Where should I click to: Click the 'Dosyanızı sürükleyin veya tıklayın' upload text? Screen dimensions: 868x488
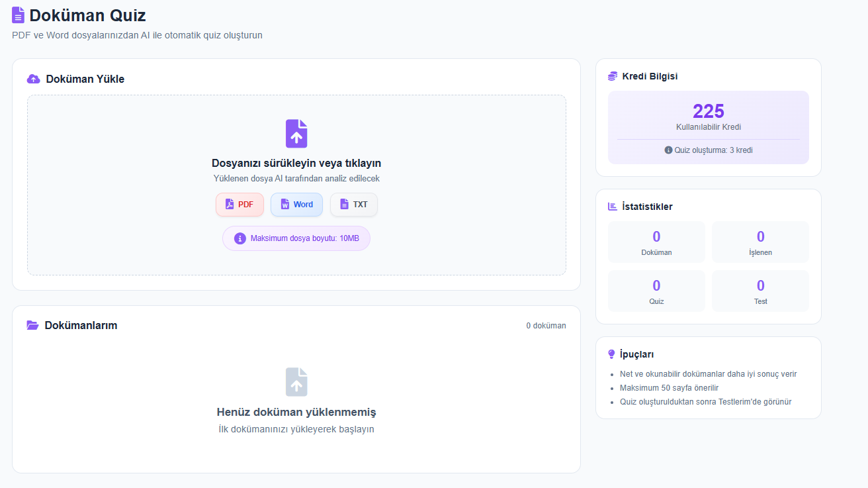[296, 163]
